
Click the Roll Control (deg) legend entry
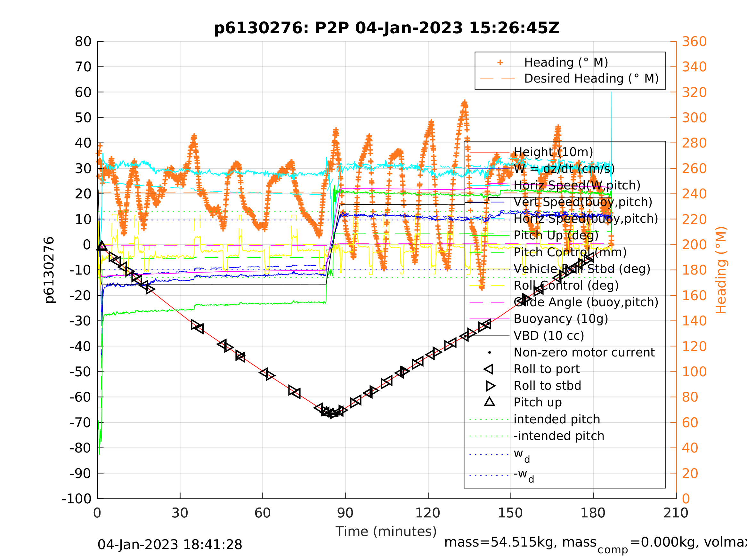pos(566,285)
